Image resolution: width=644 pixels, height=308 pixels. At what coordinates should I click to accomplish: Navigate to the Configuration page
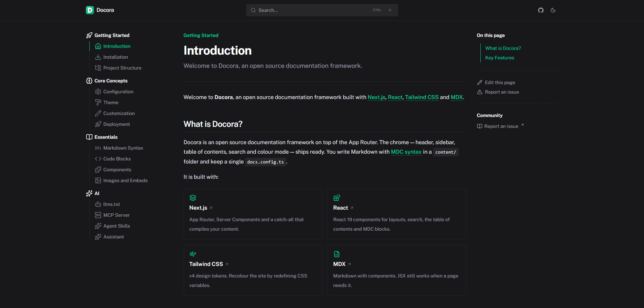click(118, 92)
